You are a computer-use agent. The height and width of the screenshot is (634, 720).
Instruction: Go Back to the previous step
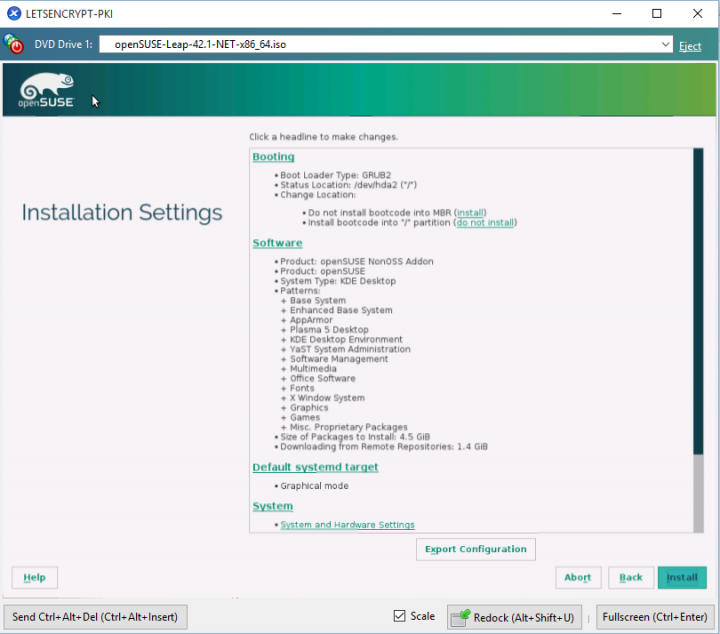(630, 577)
